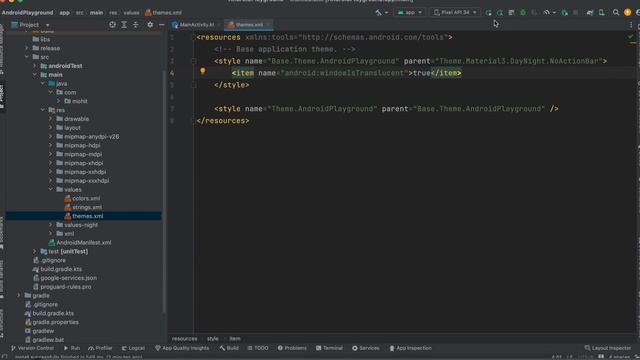Click the Sync Project with Gradle elephant icon
Screen dimensions: 640x360
(590, 13)
